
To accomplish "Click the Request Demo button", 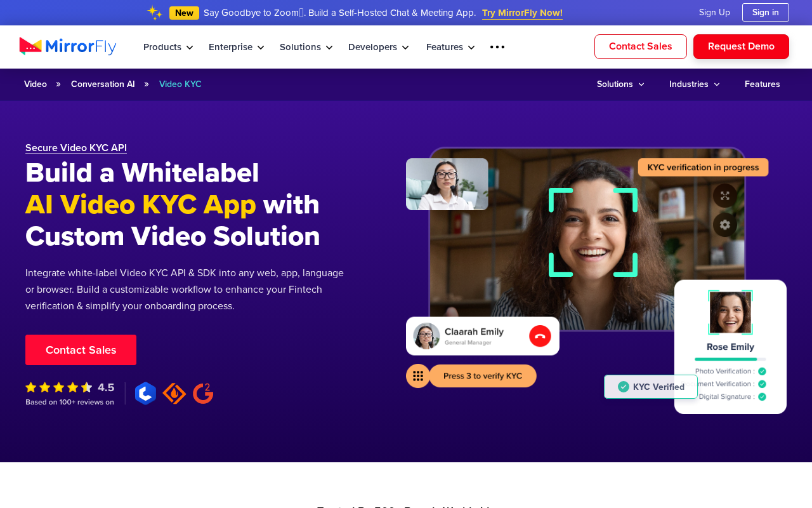I will click(x=741, y=46).
